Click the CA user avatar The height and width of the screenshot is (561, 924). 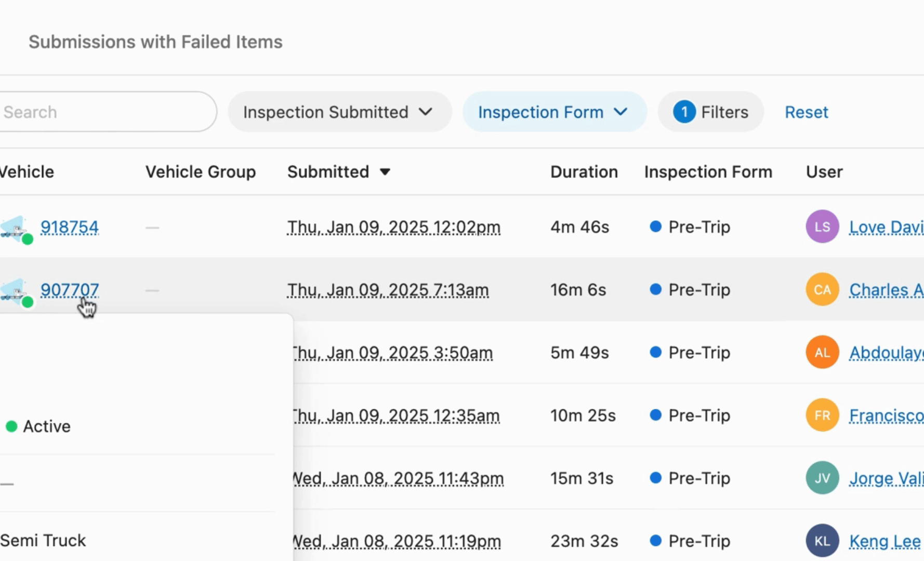(822, 290)
